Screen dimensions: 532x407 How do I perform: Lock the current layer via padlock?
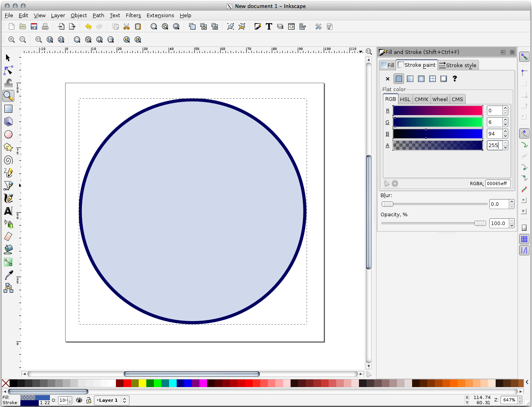[88, 400]
